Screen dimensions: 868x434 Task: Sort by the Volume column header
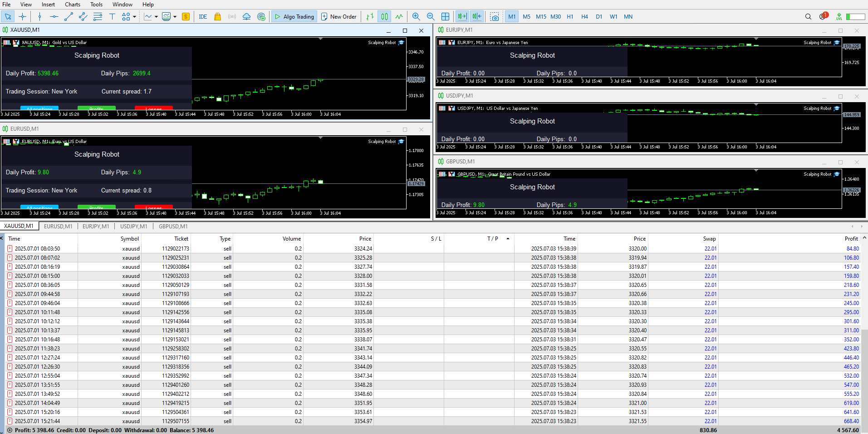(292, 239)
